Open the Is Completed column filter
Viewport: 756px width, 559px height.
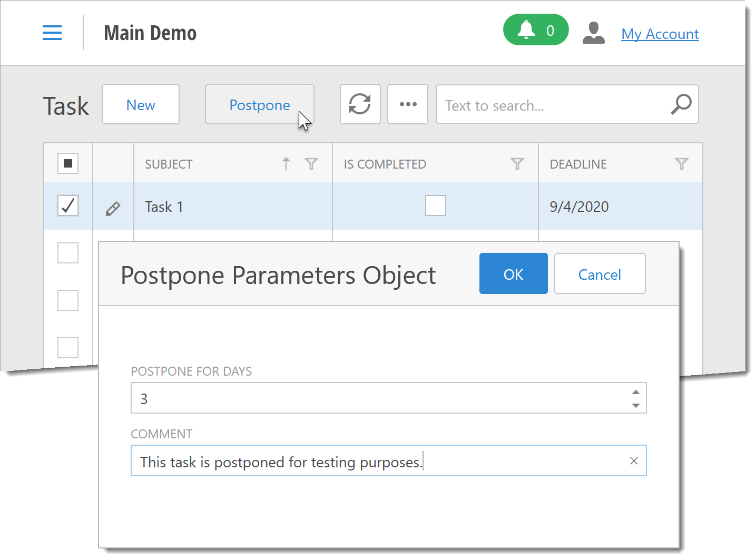pyautogui.click(x=517, y=164)
